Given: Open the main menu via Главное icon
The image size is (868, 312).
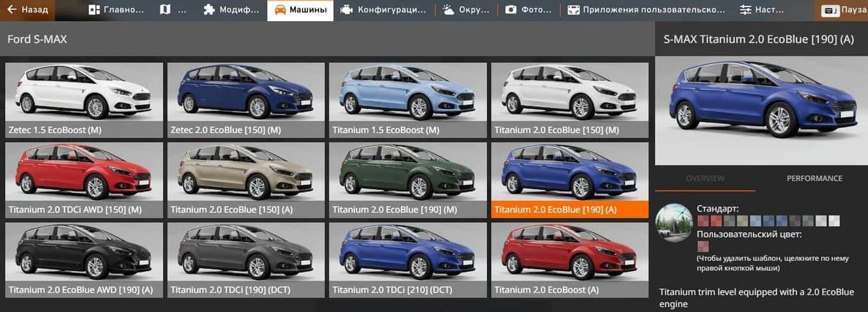Looking at the screenshot, I should [94, 10].
